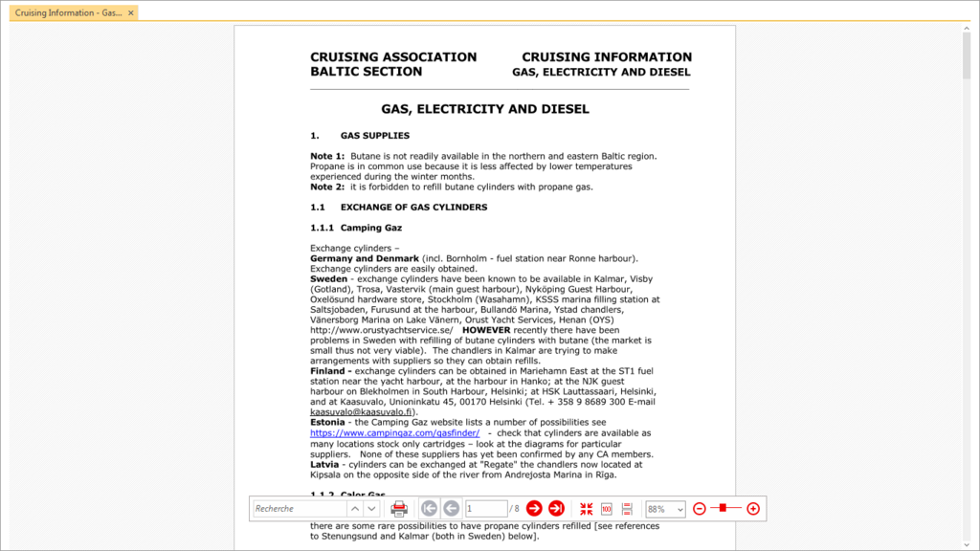Click 'Note 2:' label
The image size is (980, 551).
click(x=327, y=187)
